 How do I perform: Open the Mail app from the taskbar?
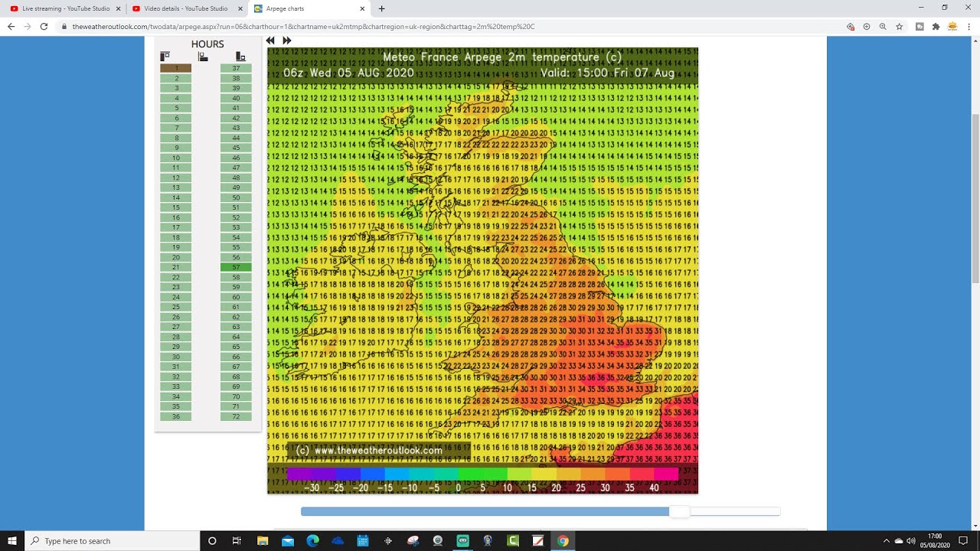pos(287,541)
